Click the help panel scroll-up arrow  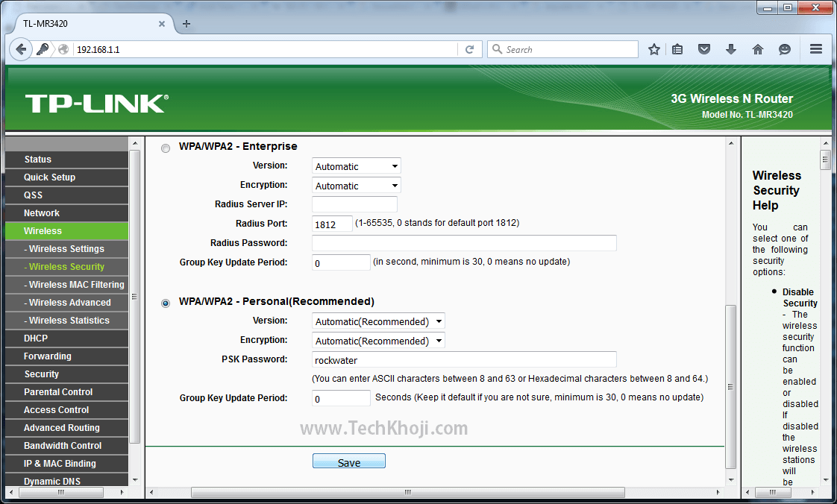coord(826,143)
